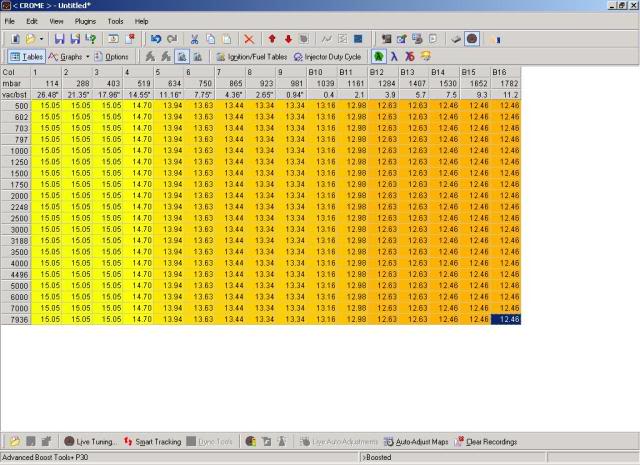This screenshot has height=465, width=640.
Task: Click the Save As floppy icon
Action: click(75, 39)
